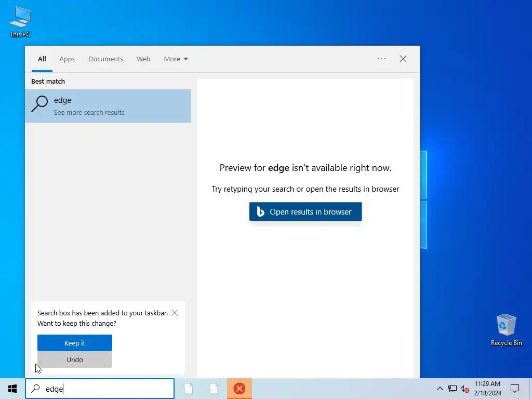Open the red X taskbar application

tap(240, 389)
